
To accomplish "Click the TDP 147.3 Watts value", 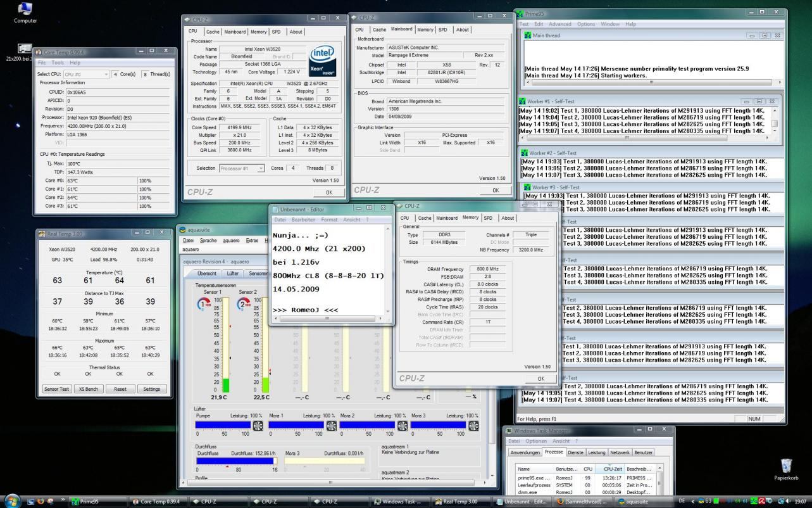I will click(x=116, y=172).
